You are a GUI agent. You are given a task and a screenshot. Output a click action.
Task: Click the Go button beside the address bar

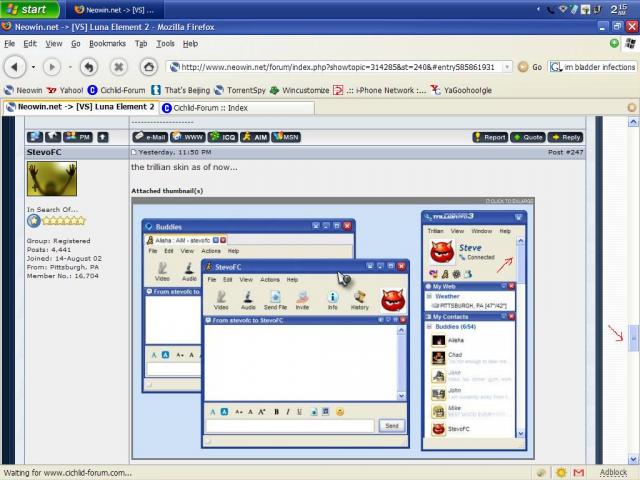pos(530,67)
